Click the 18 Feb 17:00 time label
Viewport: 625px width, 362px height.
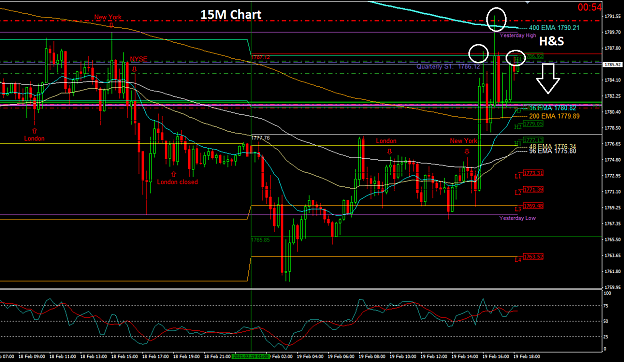coord(155,356)
